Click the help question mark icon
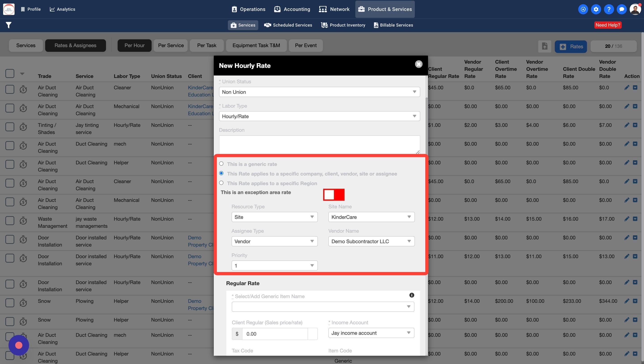 (608, 9)
